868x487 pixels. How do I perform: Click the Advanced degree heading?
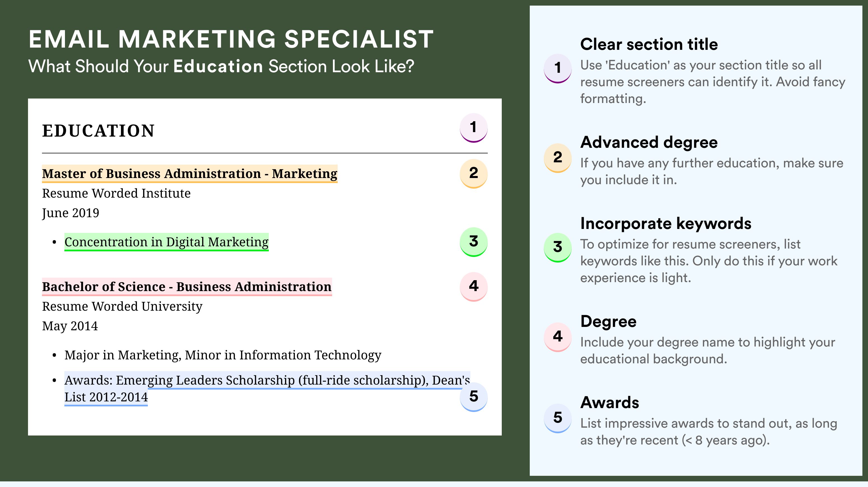coord(649,142)
